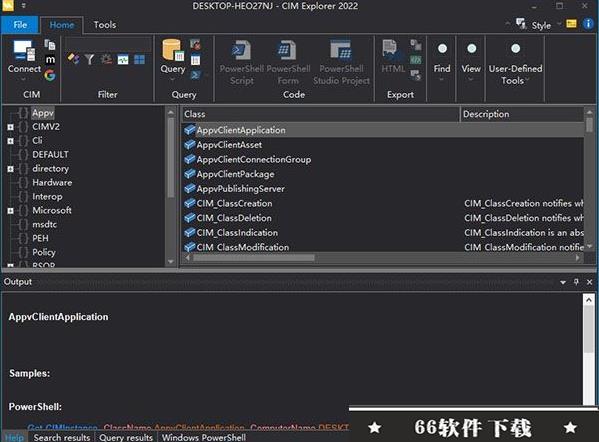Click the Description column header
This screenshot has width=599, height=442.
(522, 114)
